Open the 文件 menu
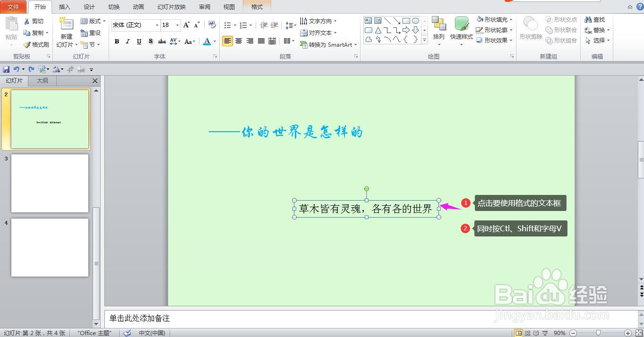The image size is (644, 337). pos(14,7)
